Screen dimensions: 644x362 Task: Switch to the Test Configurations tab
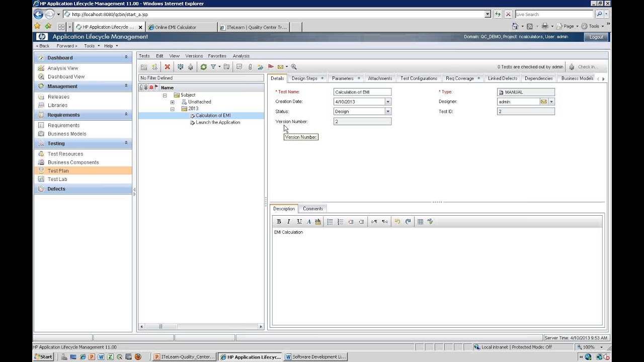coord(419,78)
